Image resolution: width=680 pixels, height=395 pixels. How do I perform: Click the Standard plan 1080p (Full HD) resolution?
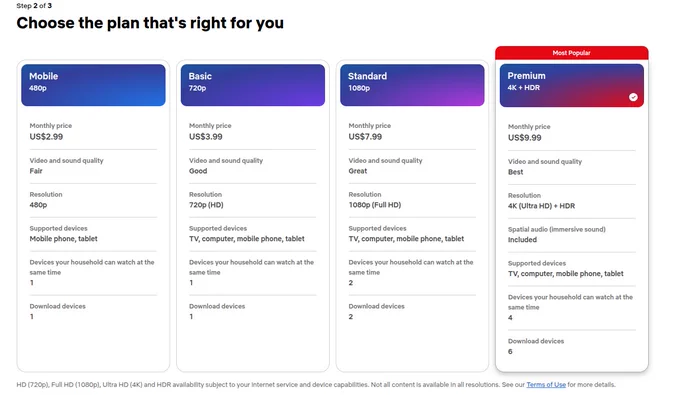click(375, 205)
